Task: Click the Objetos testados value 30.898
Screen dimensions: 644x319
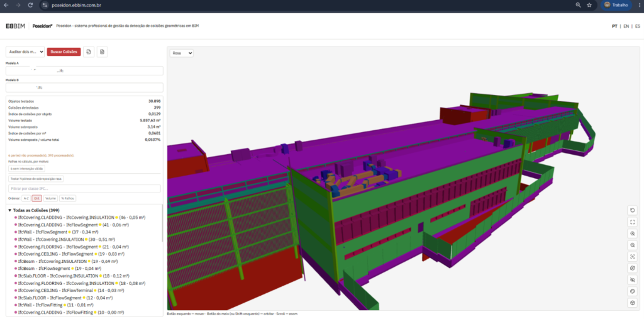Action: [155, 101]
